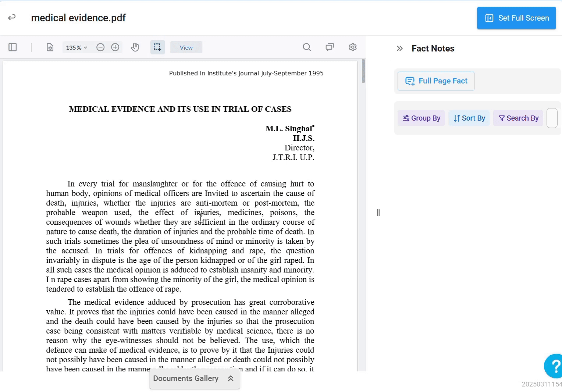
Task: Click the text J.T.R.I. U.P.
Action: click(x=293, y=157)
